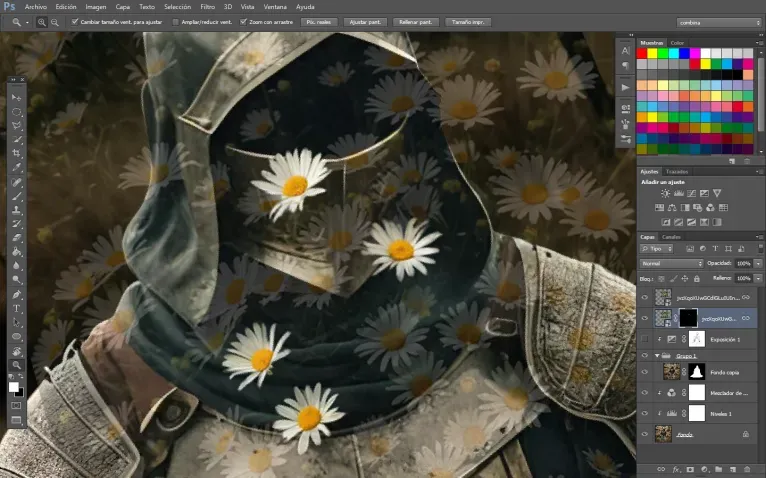Add a Channel Mixer adjustment
Viewport: 766px width, 478px height.
click(710, 208)
